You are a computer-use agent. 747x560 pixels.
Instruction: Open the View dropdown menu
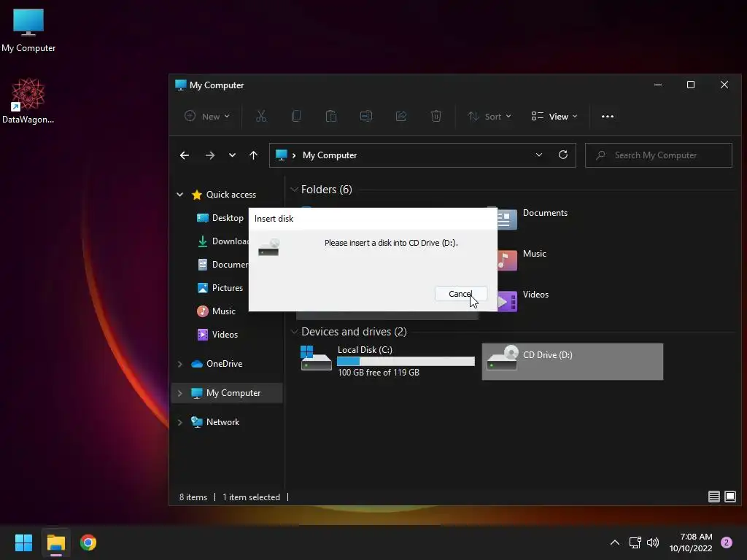click(554, 116)
